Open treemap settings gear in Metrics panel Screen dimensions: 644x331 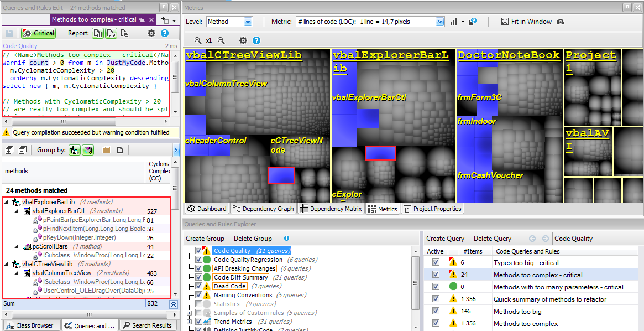(243, 40)
